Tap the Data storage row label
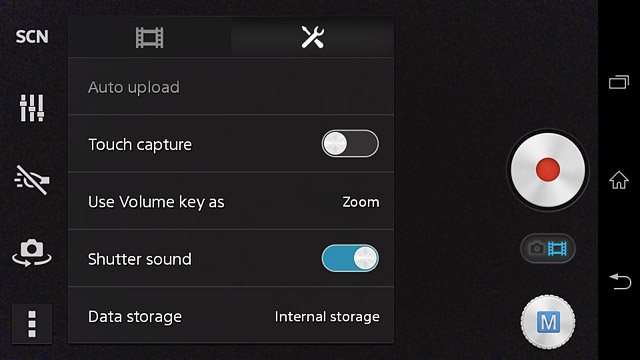Viewport: 640px width, 360px height. click(135, 317)
